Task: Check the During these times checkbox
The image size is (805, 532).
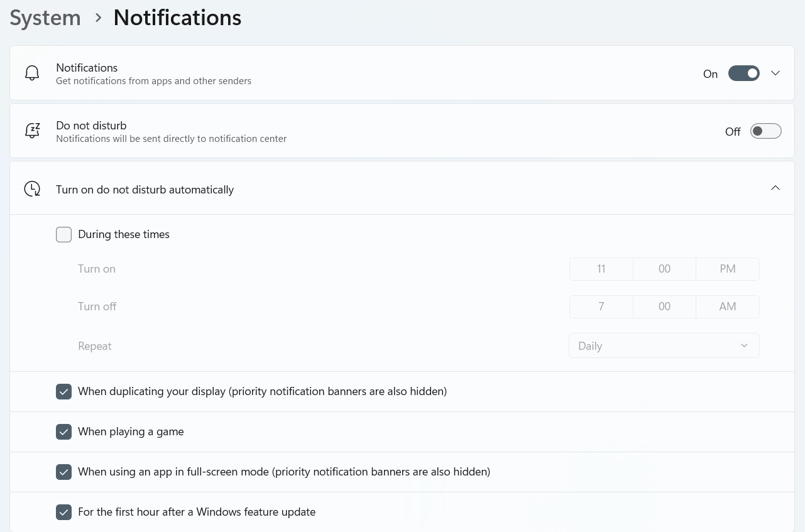Action: (64, 235)
